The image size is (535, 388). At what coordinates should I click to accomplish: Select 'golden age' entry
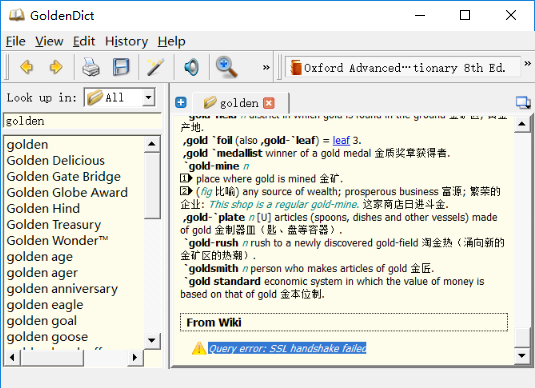74,257
